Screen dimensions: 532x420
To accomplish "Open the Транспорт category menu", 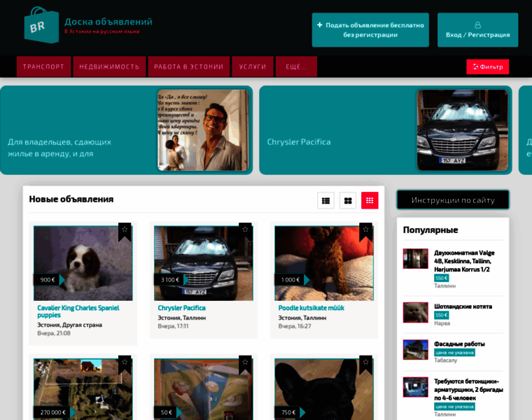I will [x=44, y=66].
